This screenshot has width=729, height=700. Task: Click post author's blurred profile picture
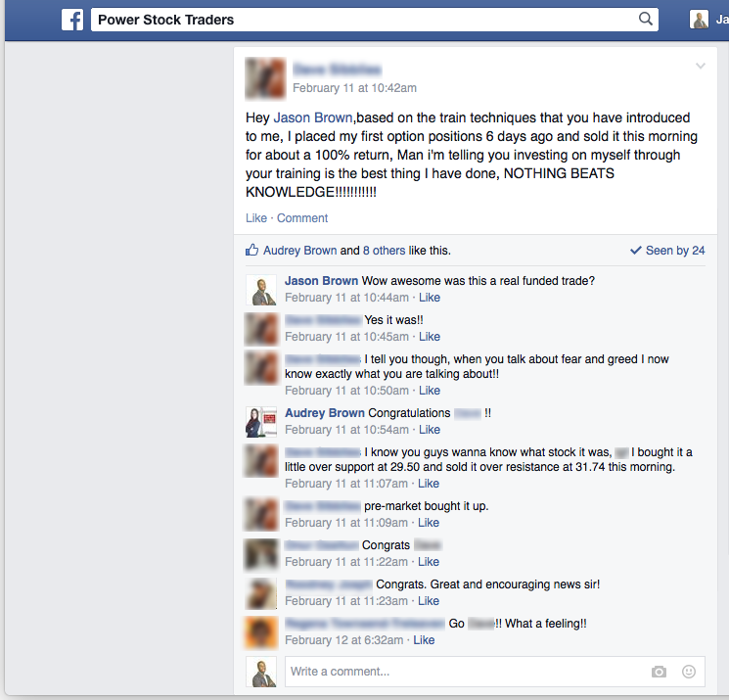[x=265, y=78]
